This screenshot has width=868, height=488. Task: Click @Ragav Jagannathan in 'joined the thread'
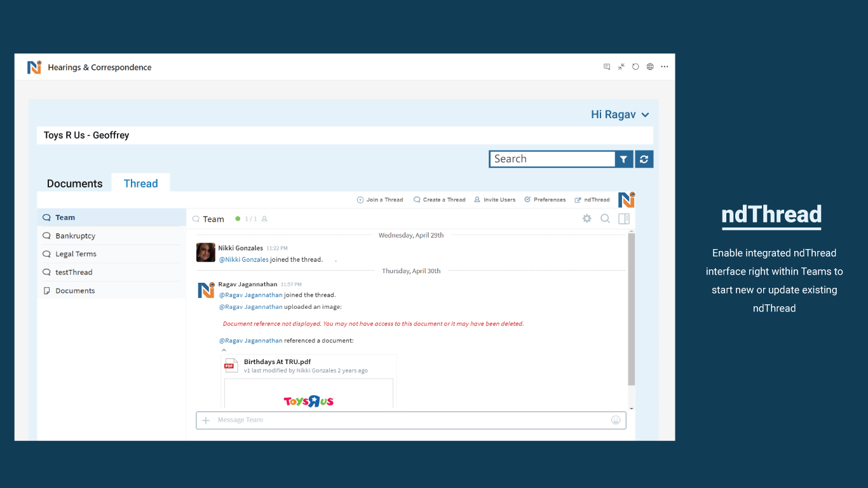tap(251, 295)
